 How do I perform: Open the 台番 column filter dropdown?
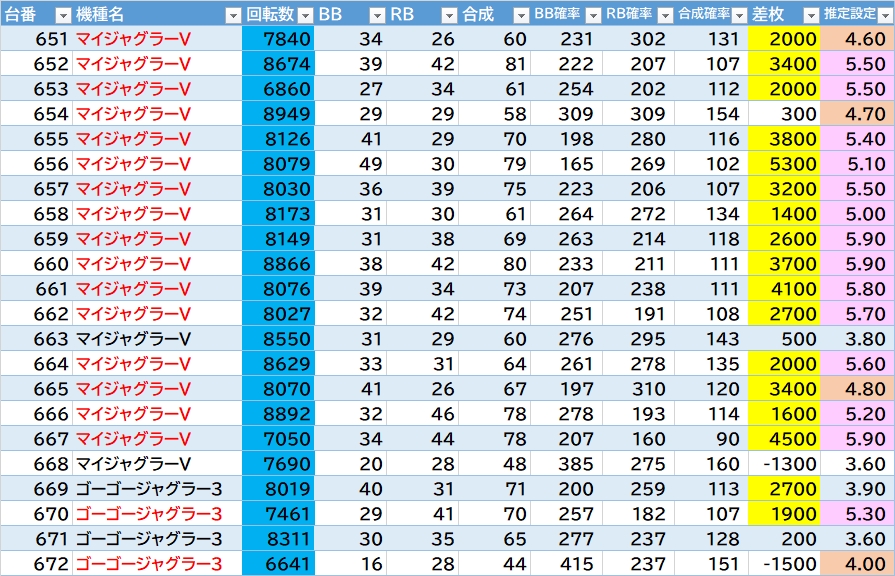63,15
